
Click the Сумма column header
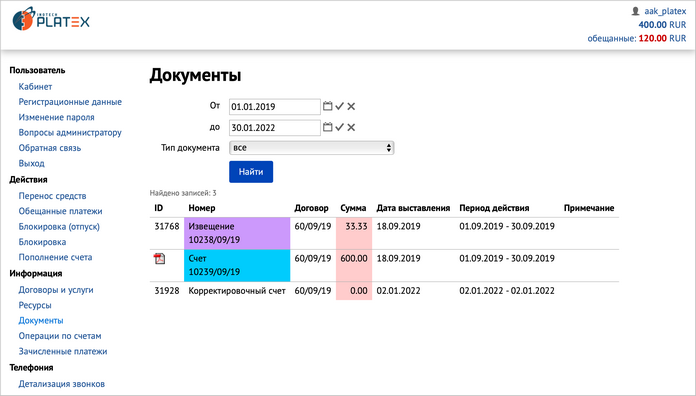click(353, 208)
